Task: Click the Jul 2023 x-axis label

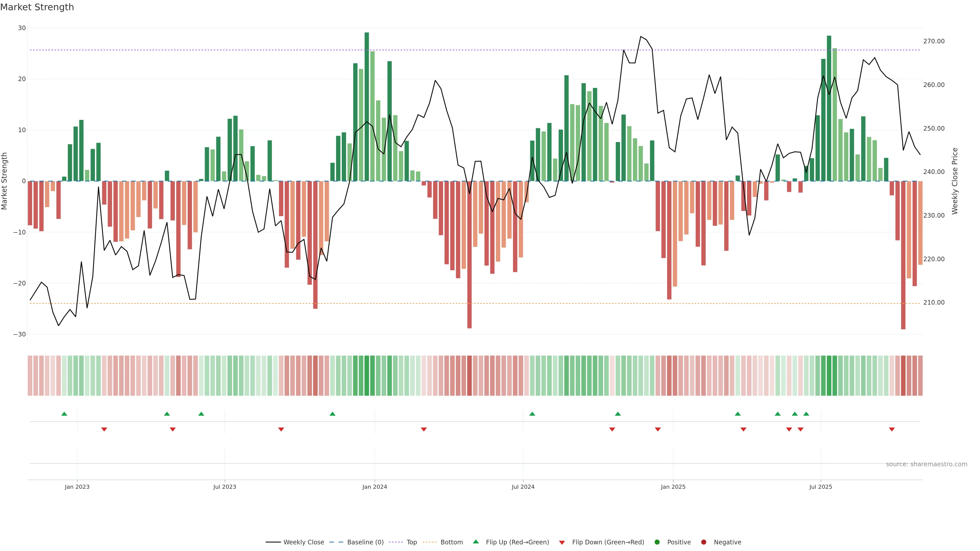Action: 225,487
